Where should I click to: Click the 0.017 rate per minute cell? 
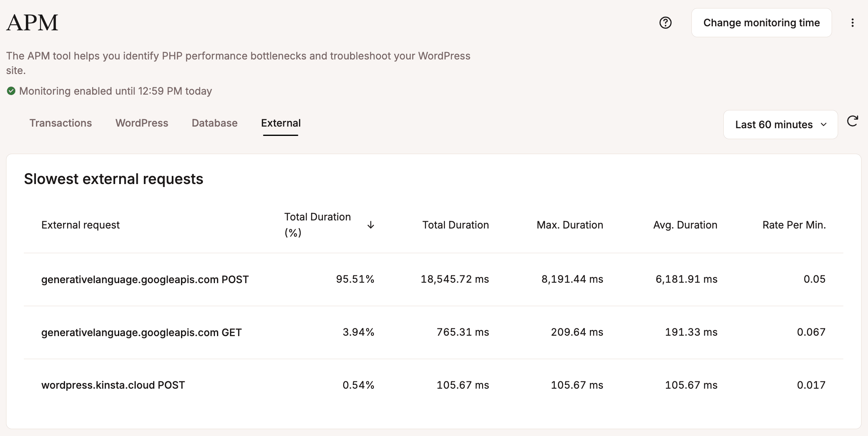[811, 385]
